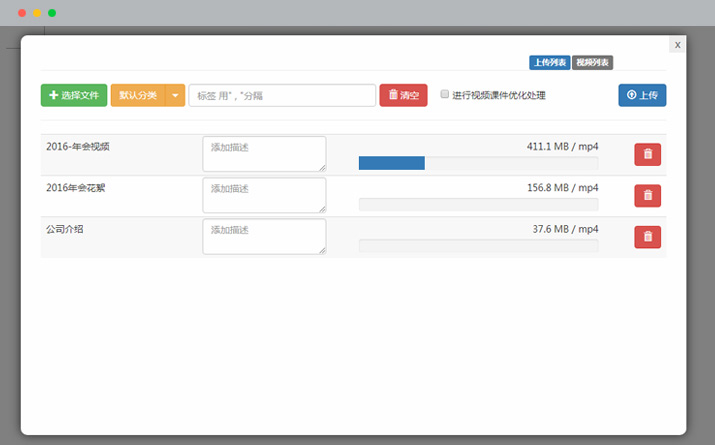Viewport: 715px width, 445px height.
Task: Click the upload progress bar of 2016-年会视频
Action: (x=478, y=163)
